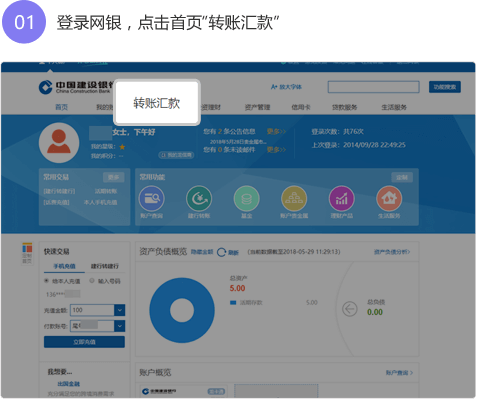Select the gold bars 账户贵金属 icon

294,199
